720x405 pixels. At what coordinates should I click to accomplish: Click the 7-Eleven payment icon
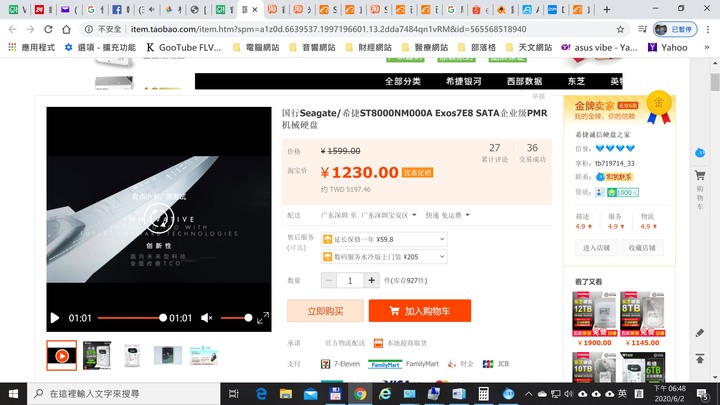pyautogui.click(x=326, y=364)
